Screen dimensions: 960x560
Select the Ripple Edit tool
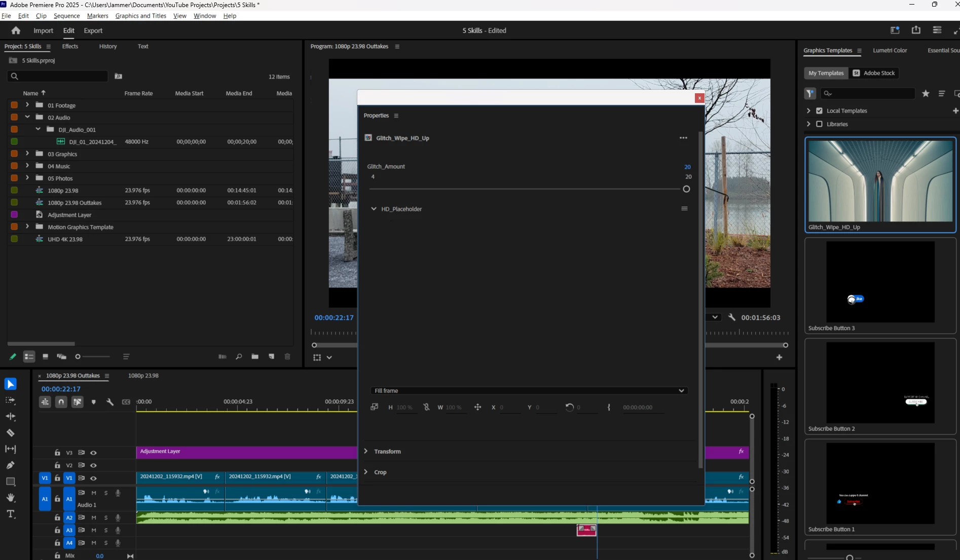coord(11,417)
